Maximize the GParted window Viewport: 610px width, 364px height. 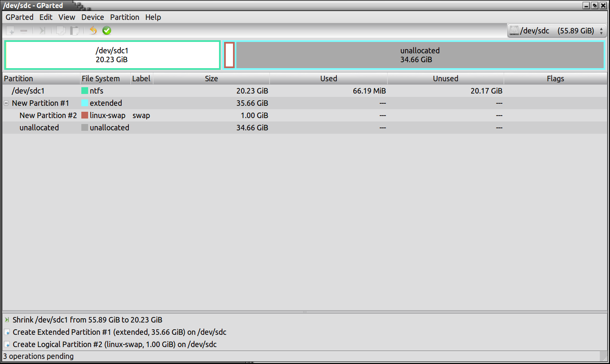pyautogui.click(x=595, y=6)
